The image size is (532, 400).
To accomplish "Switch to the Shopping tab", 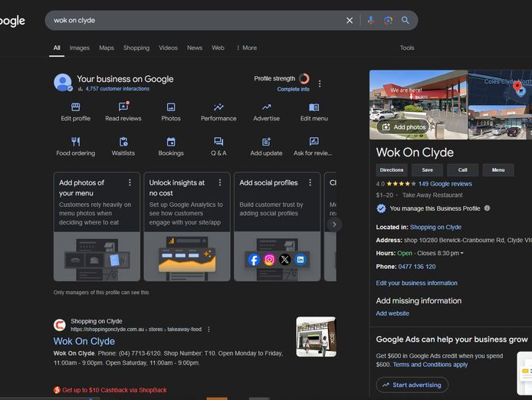I will [x=136, y=48].
